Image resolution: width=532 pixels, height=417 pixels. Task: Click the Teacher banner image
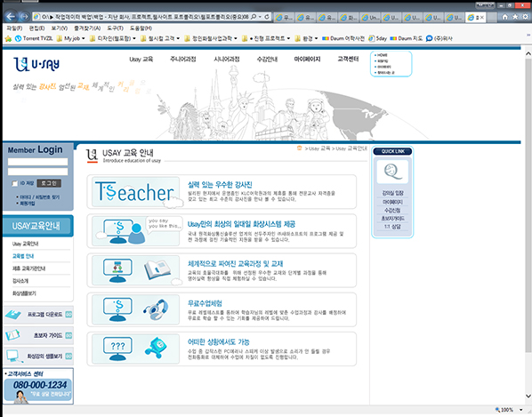click(136, 192)
